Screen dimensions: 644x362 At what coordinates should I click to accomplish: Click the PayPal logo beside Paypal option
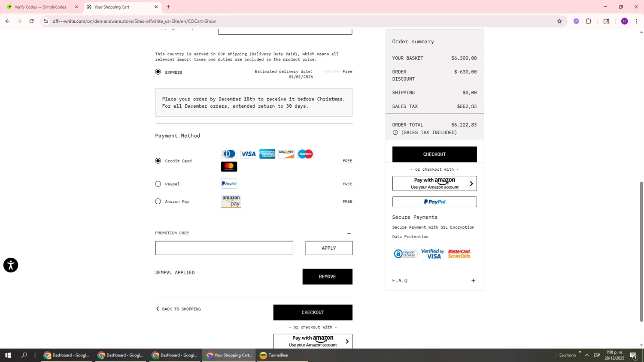229,184
